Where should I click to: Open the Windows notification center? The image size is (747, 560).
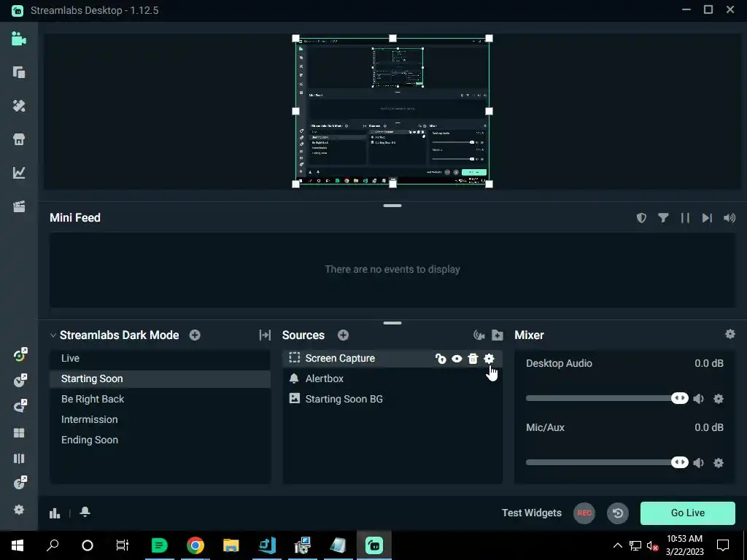723,545
